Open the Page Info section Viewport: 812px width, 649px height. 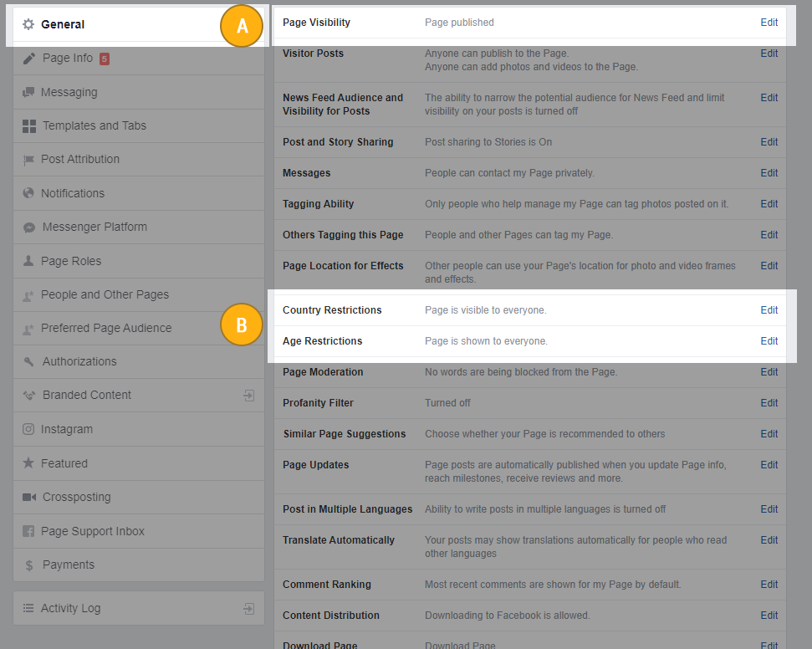139,58
